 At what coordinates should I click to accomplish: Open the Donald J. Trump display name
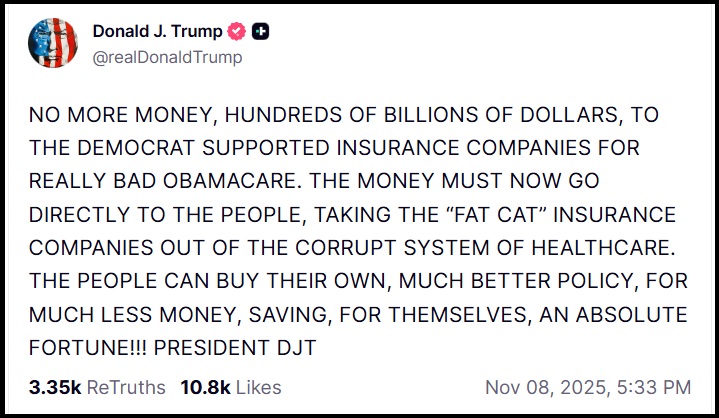coord(158,32)
